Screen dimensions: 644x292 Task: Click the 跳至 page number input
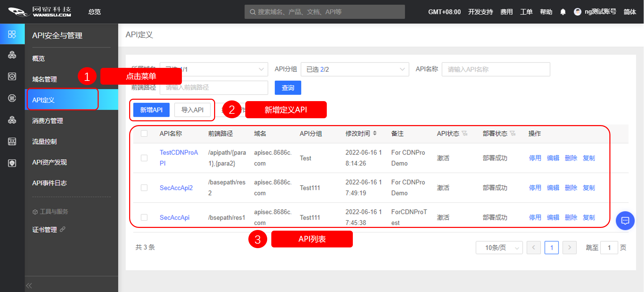tap(609, 247)
